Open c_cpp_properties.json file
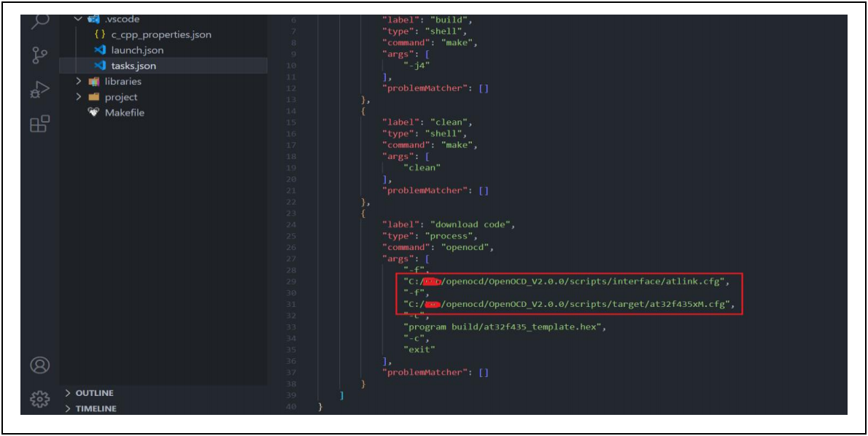Image resolution: width=868 pixels, height=436 pixels. point(161,34)
